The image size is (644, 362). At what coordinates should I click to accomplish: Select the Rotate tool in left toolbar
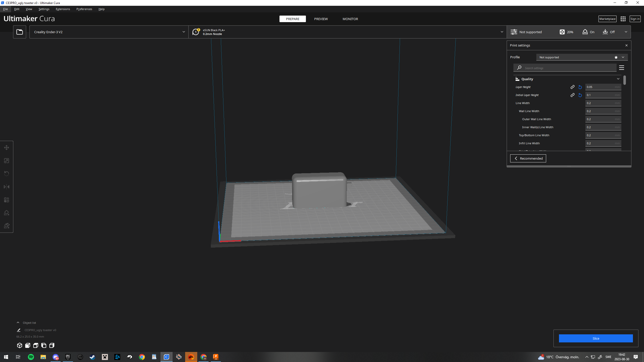pos(7,174)
